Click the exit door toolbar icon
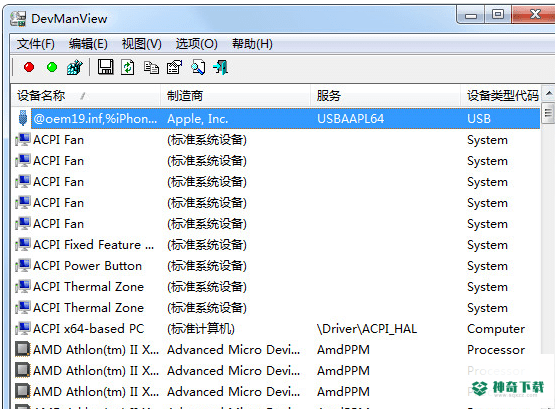Screen dimensions: 555x409 click(221, 67)
